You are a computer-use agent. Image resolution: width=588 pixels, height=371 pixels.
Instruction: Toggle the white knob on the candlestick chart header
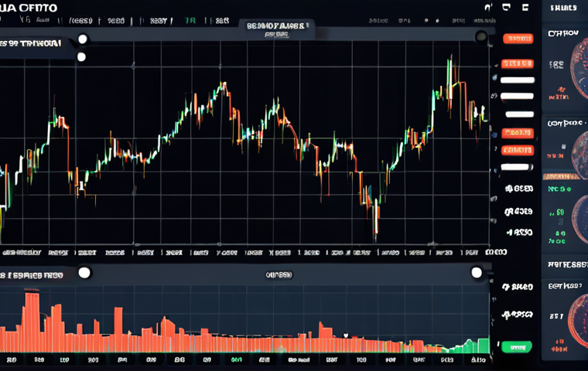tap(83, 39)
